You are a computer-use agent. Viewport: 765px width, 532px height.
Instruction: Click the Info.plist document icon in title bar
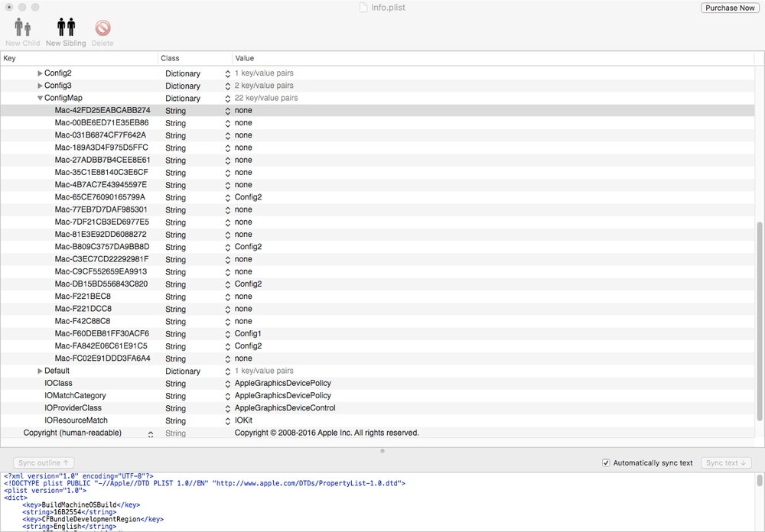coord(364,8)
